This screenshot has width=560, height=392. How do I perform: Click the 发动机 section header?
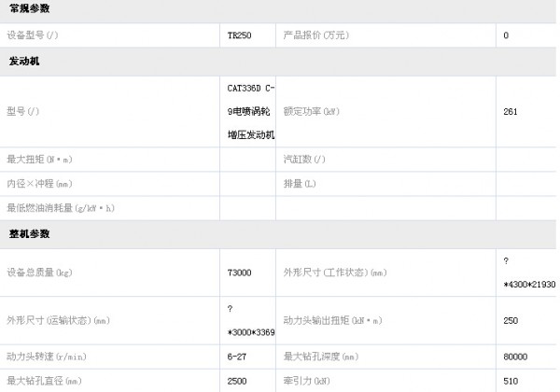click(x=23, y=62)
